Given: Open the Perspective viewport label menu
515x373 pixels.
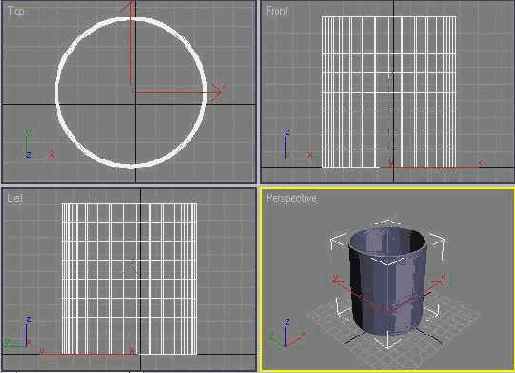Looking at the screenshot, I should pyautogui.click(x=291, y=198).
